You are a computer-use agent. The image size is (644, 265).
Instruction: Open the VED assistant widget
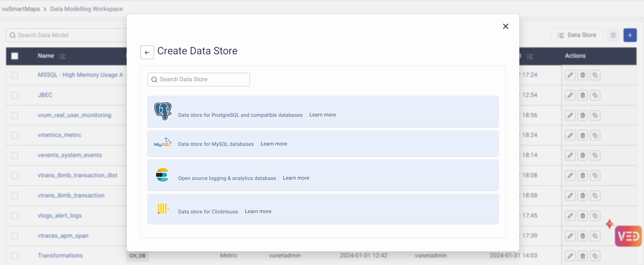(628, 236)
